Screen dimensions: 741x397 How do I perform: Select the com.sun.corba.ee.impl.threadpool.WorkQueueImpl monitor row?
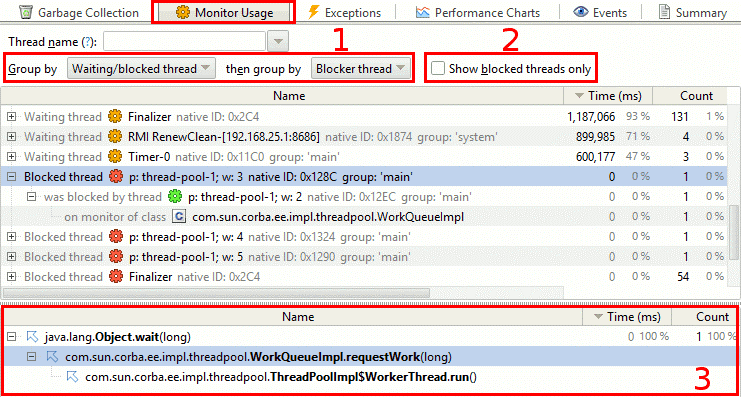tap(364, 217)
